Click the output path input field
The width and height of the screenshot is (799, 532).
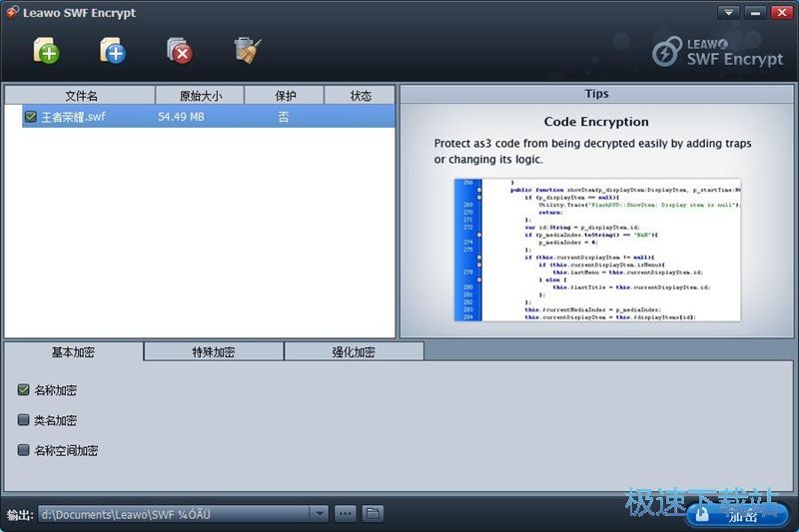click(x=174, y=514)
